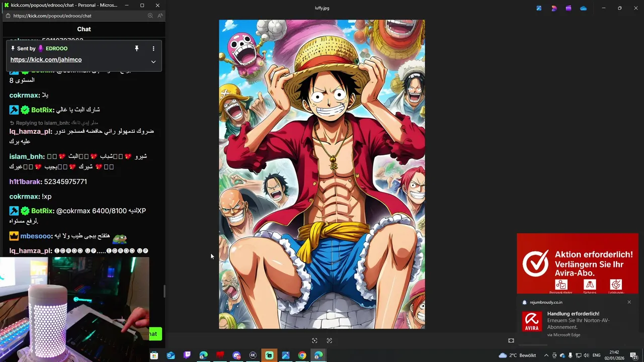The height and width of the screenshot is (362, 644).
Task: Click username cokrmax on the !xp message
Action: coord(24,197)
